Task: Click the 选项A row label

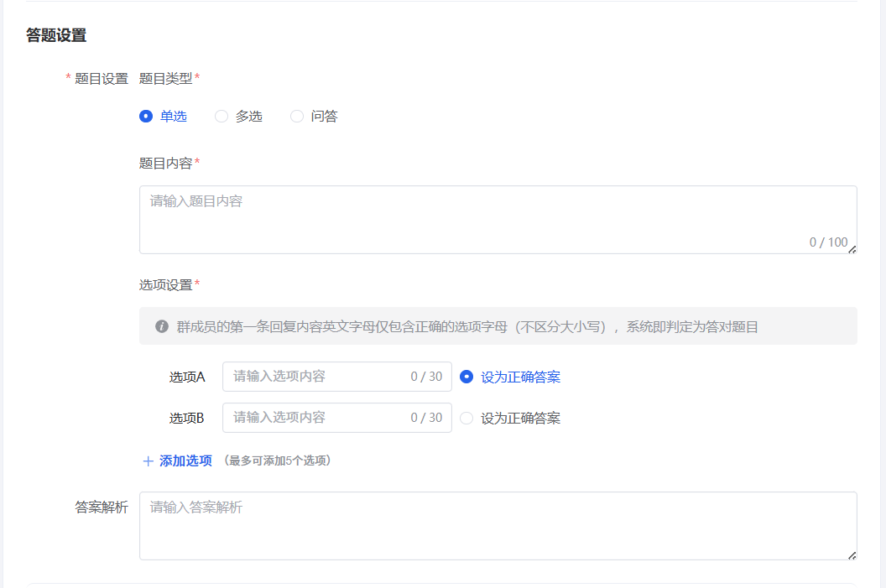Action: (186, 377)
